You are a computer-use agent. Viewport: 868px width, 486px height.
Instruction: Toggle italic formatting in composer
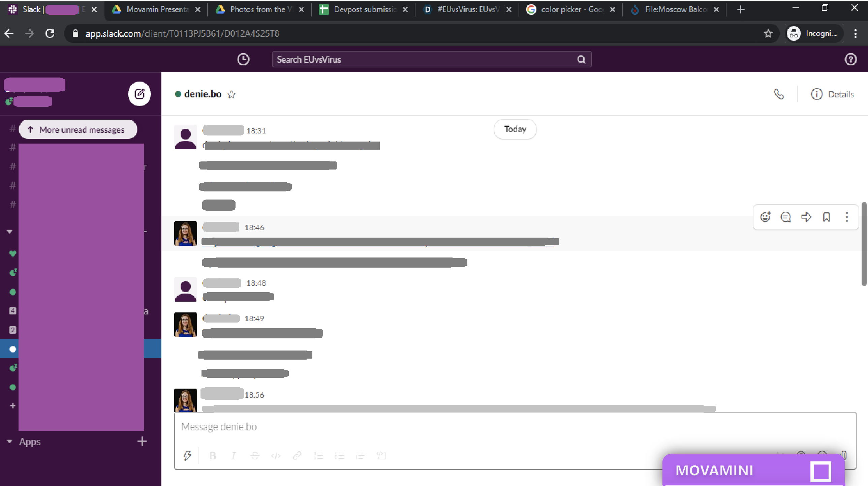[x=233, y=456]
